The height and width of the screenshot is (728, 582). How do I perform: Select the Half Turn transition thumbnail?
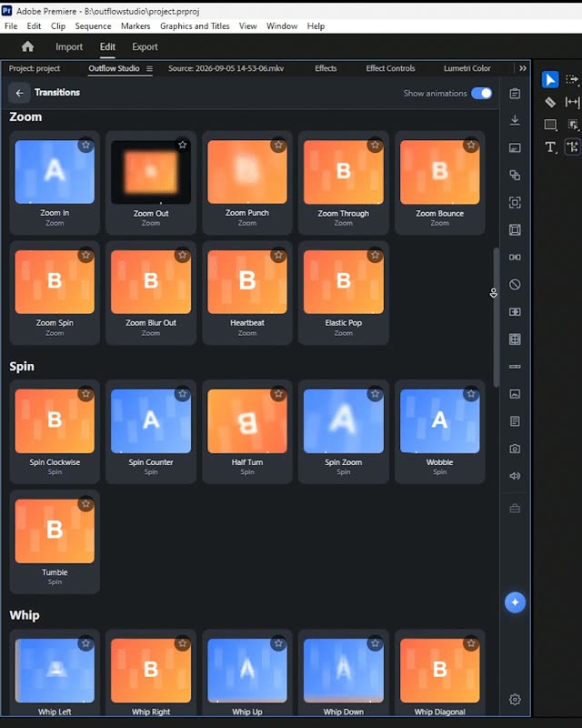tap(247, 421)
